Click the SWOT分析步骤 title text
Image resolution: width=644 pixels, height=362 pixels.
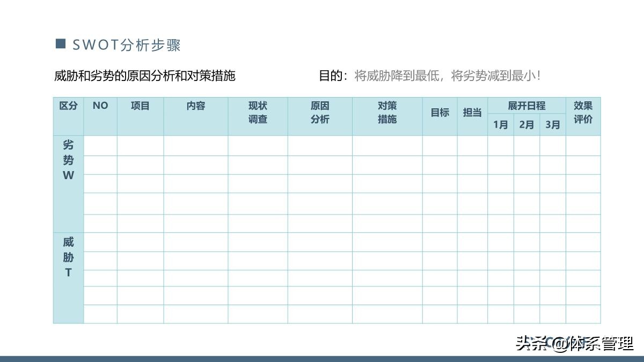[x=128, y=46]
